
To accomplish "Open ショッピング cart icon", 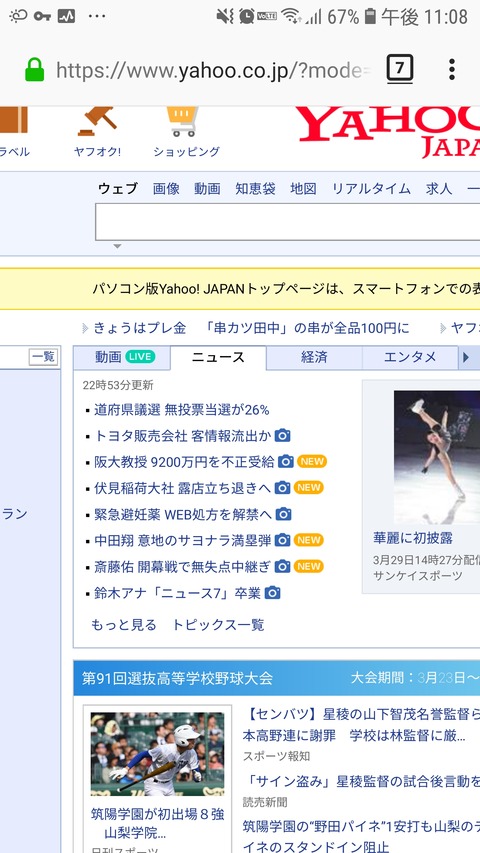I will [183, 121].
